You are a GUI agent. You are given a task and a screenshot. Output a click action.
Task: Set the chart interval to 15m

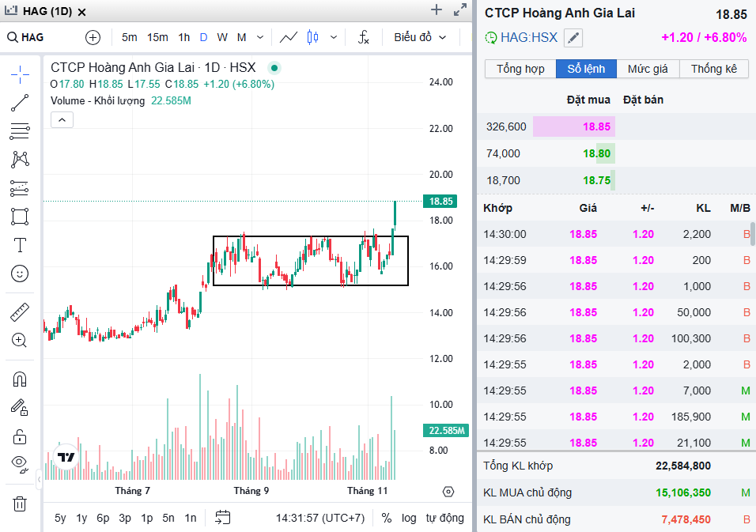157,37
